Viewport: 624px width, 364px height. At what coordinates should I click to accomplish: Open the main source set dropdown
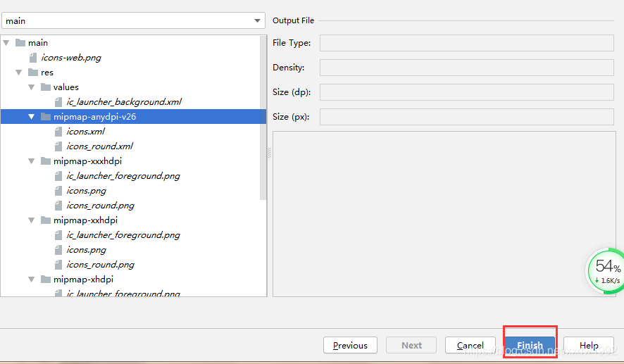(x=133, y=20)
